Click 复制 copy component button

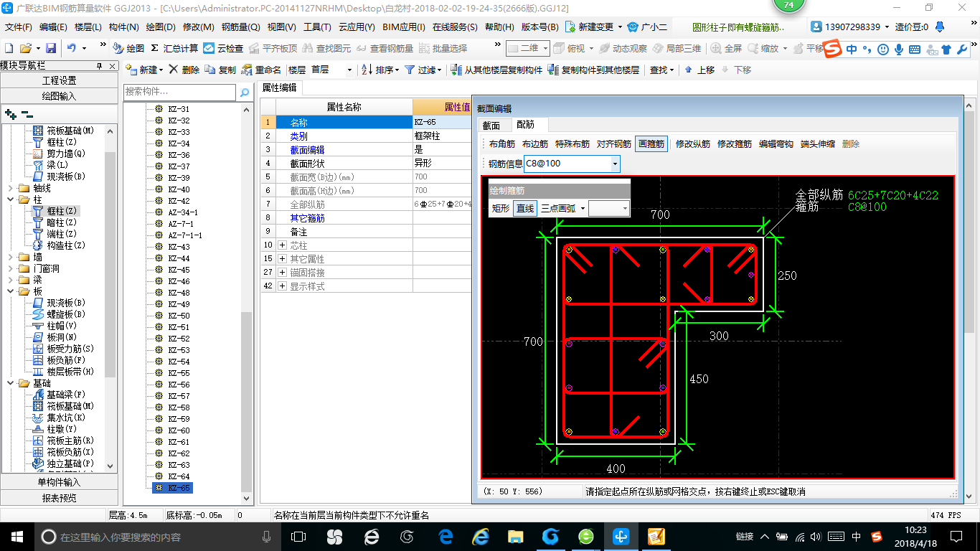tap(220, 70)
